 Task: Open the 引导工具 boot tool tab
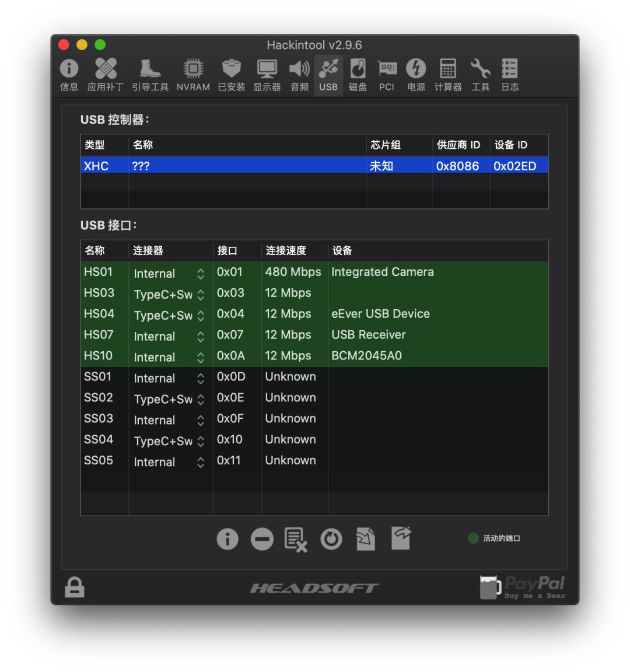point(150,75)
